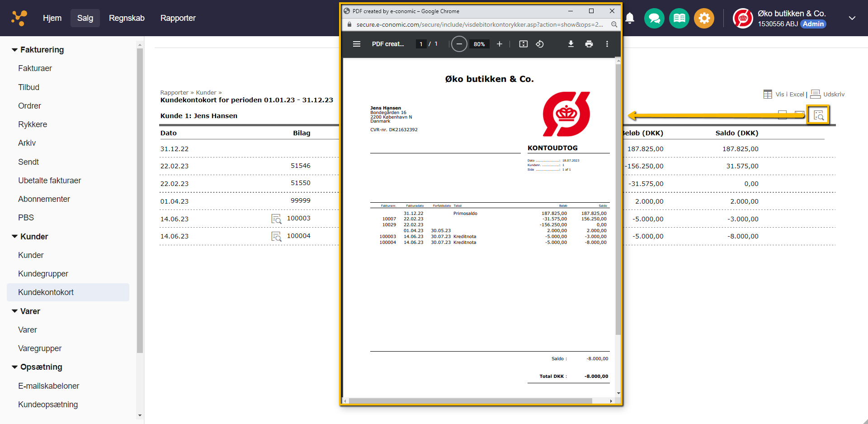Zoom out of the PDF
Image resolution: width=868 pixels, height=424 pixels.
click(459, 44)
